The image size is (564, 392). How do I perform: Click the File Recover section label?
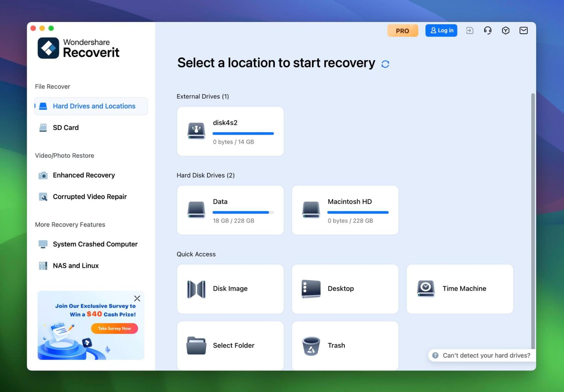52,87
